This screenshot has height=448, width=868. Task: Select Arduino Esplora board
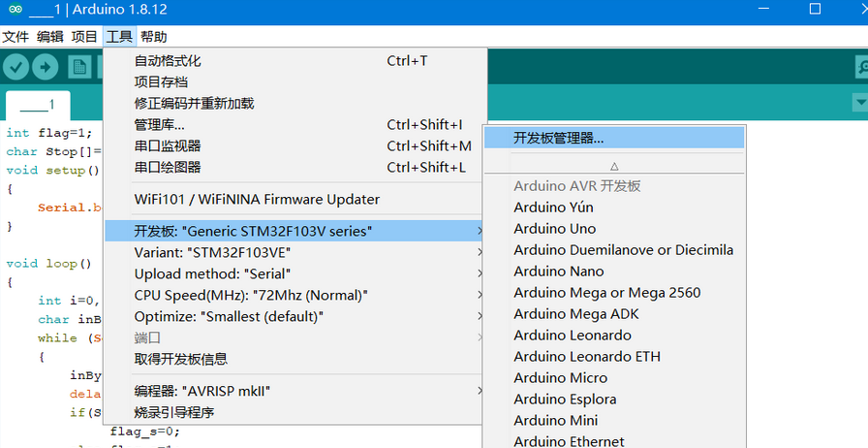coord(614,399)
